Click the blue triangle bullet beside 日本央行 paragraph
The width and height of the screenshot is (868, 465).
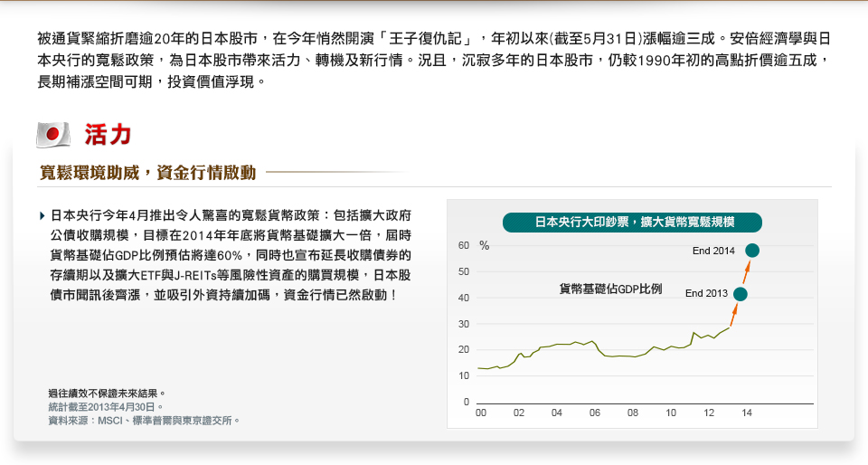[42, 216]
